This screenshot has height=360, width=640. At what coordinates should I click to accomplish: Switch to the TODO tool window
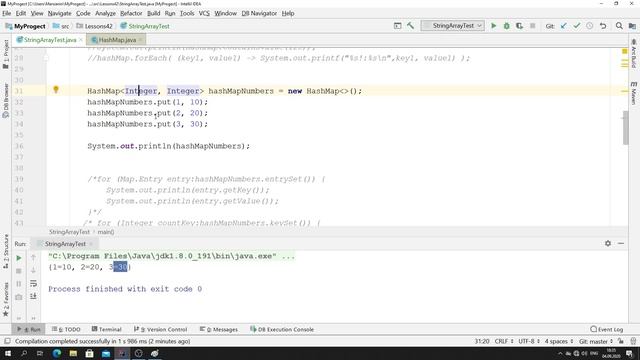[66, 329]
